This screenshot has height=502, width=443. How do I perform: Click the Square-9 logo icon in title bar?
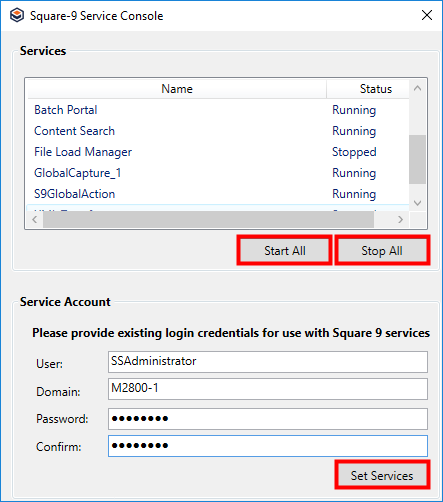pos(17,15)
